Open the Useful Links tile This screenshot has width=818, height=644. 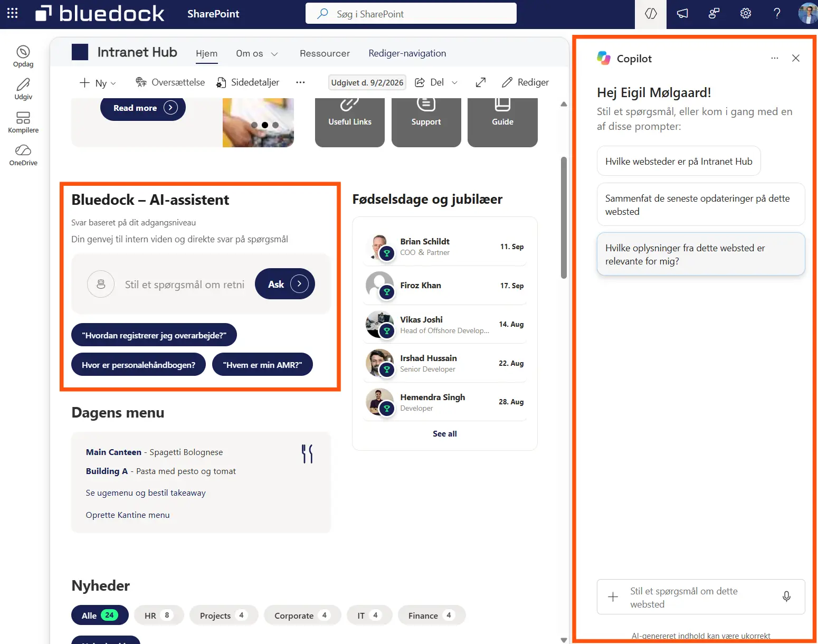pyautogui.click(x=350, y=122)
